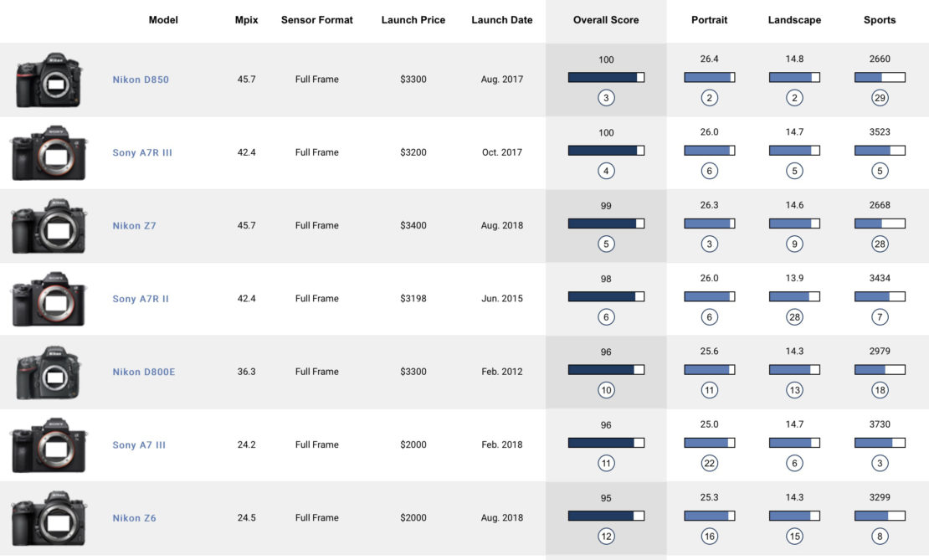The image size is (929, 560).
Task: Sort by Overall Score column header
Action: coord(606,20)
